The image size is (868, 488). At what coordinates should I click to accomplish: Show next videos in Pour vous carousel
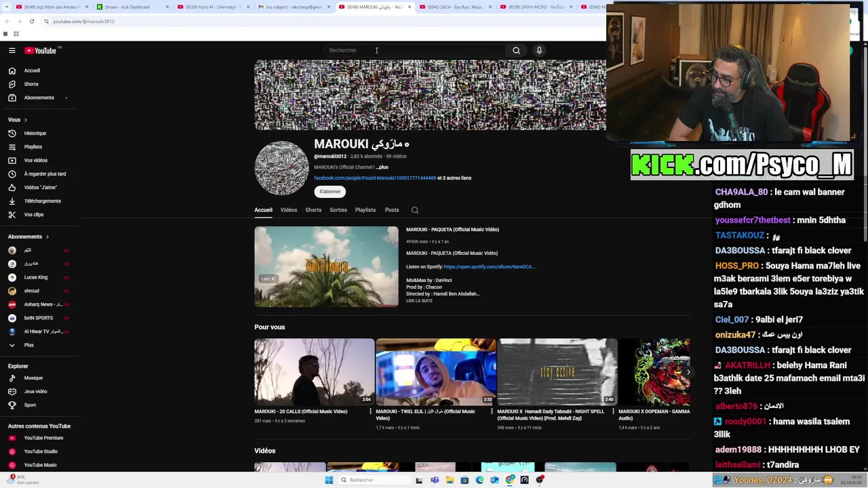point(688,372)
